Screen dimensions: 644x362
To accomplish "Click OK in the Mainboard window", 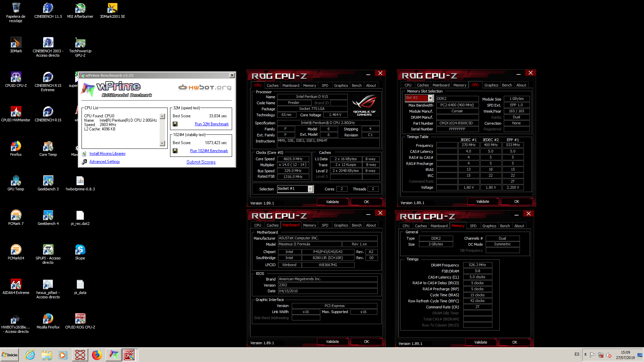I will point(366,342).
